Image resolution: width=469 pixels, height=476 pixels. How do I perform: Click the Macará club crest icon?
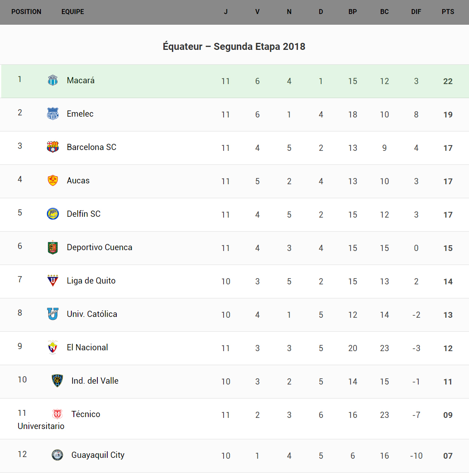click(x=53, y=80)
